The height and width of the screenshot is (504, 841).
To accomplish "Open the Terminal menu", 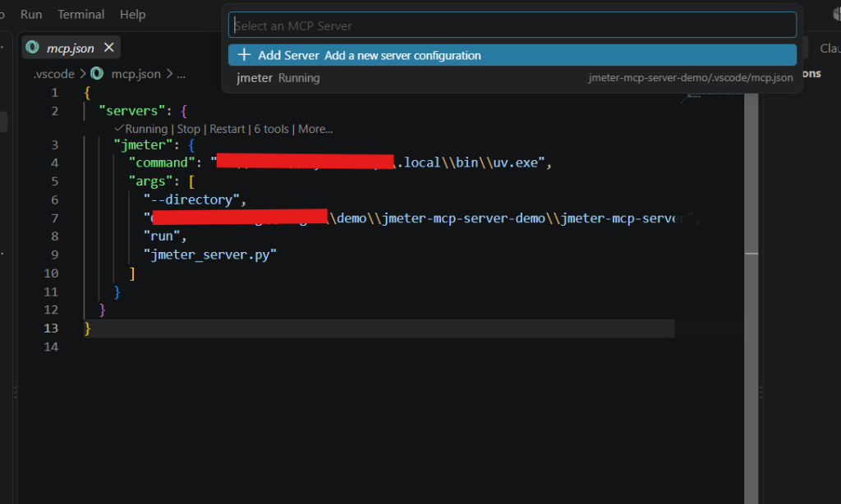I will click(81, 15).
